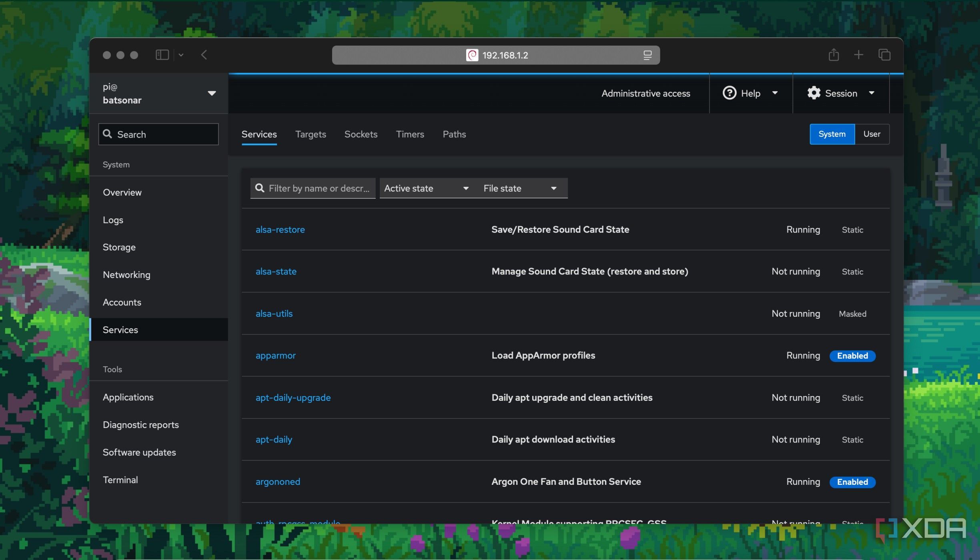Open the alsa-state service
The width and height of the screenshot is (980, 560).
point(276,272)
